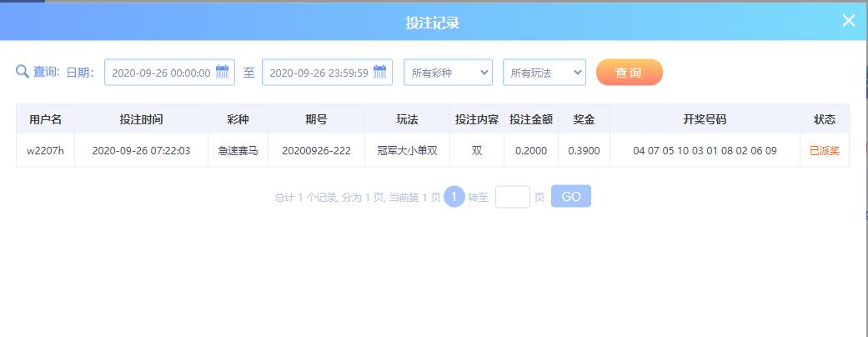
Task: Select play type 冠军大小单双
Action: [x=407, y=150]
